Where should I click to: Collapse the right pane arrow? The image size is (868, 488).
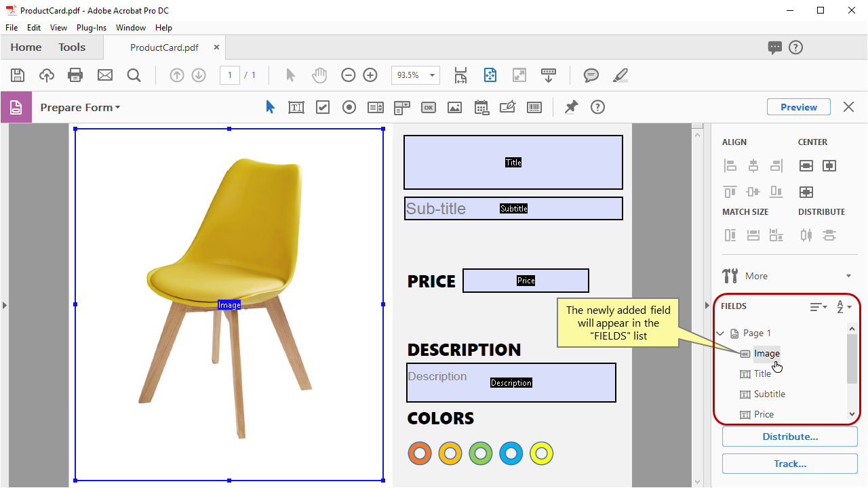pos(707,306)
